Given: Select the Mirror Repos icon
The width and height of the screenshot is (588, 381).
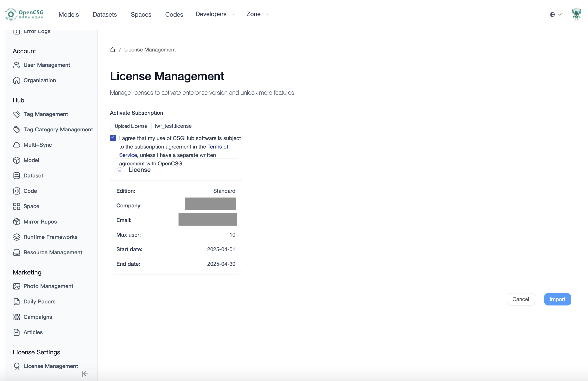Looking at the screenshot, I should pos(17,222).
